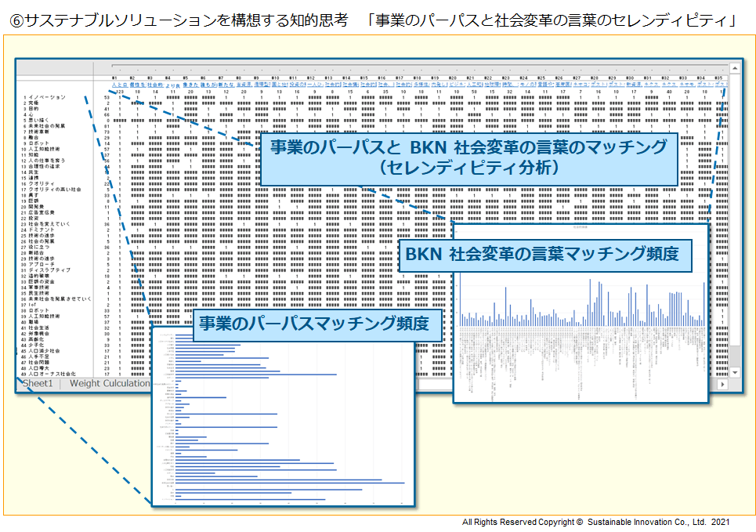
Task: Click the right spreadsheet scroll arrow
Action: [722, 383]
